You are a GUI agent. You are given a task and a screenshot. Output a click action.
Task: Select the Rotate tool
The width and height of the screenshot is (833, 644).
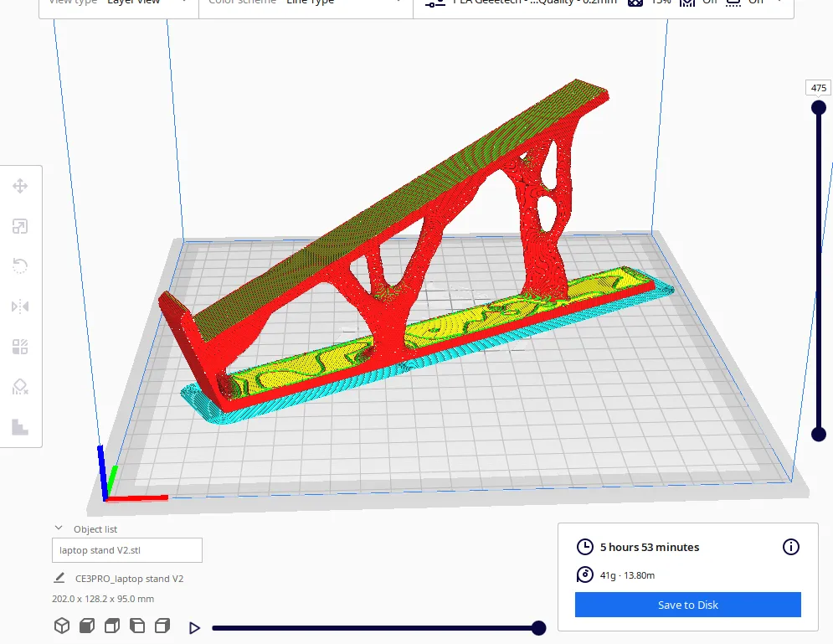tap(20, 266)
